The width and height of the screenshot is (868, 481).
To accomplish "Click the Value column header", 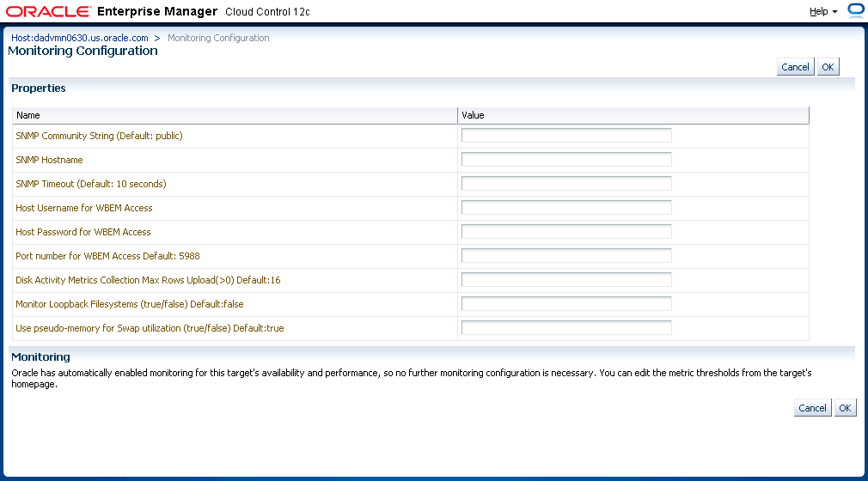I will (x=633, y=115).
